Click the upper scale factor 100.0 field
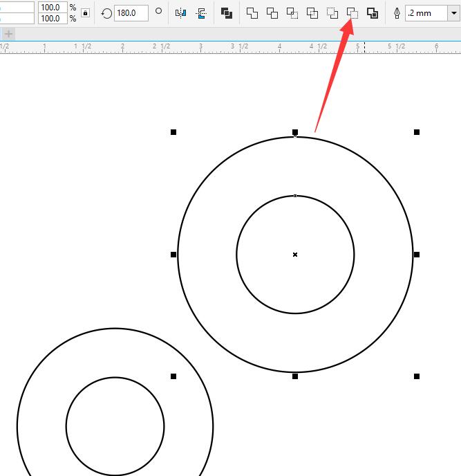 pos(50,7)
